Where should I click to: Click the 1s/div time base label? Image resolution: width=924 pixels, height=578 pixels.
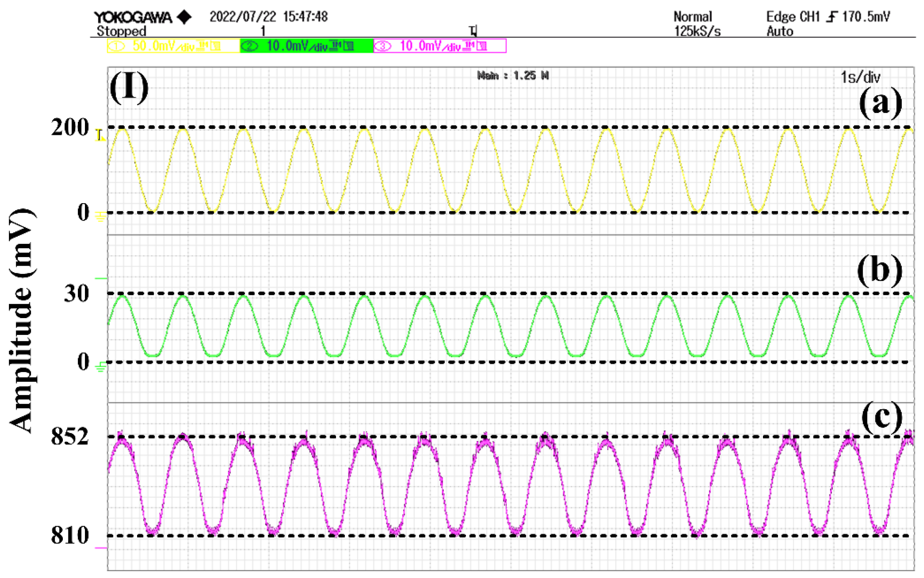coord(860,77)
